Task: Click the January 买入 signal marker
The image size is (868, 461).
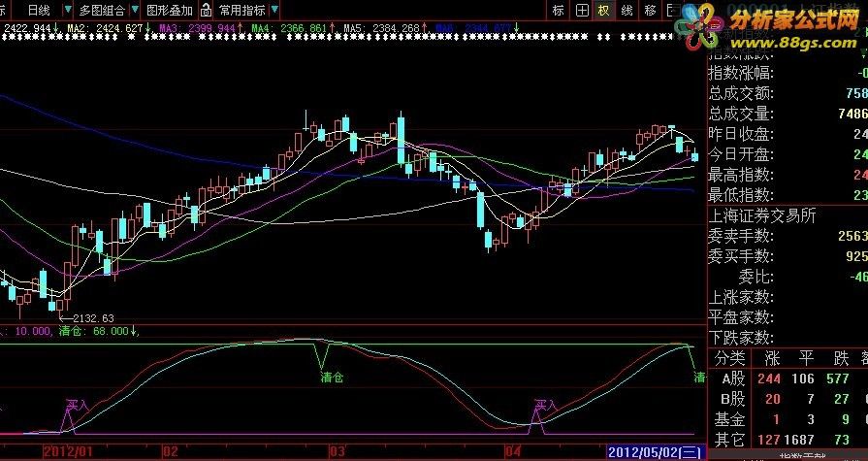Action: coord(77,405)
